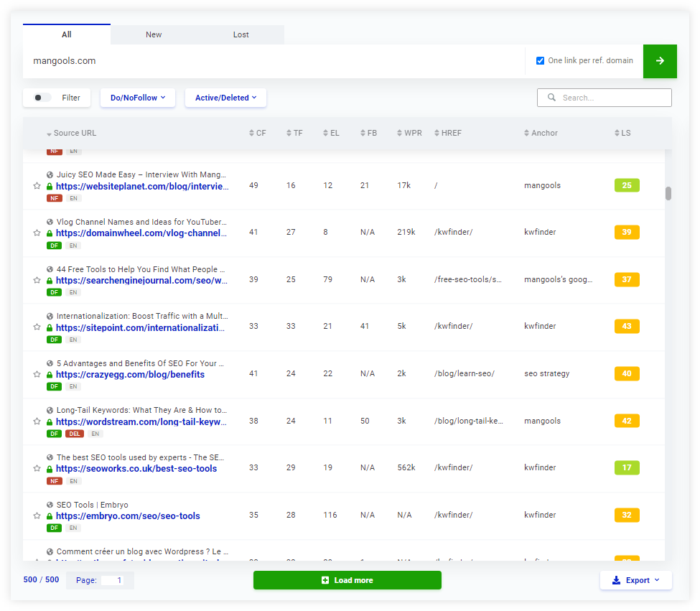
Task: Click the download icon in Export button
Action: tap(616, 580)
